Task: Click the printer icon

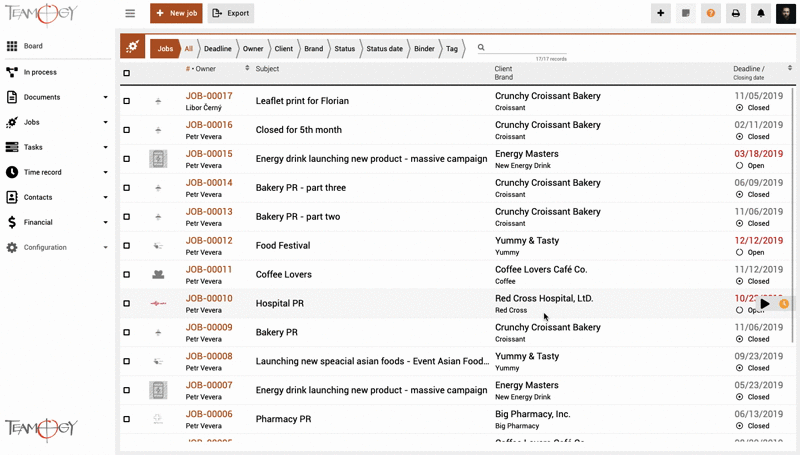Action: coord(736,13)
